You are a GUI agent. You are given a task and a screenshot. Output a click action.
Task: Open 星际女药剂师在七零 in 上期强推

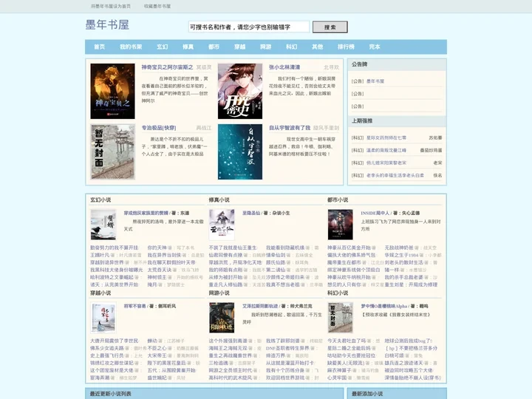(x=386, y=137)
